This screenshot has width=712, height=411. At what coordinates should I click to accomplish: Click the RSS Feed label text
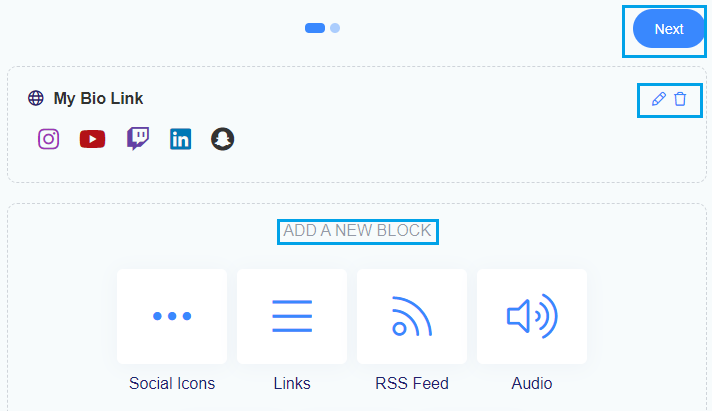(x=412, y=383)
